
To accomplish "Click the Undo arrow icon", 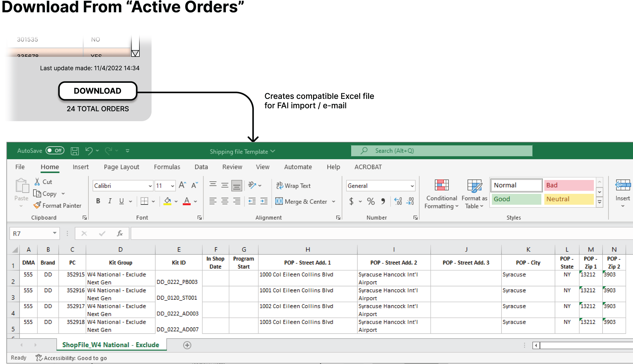I will (89, 151).
